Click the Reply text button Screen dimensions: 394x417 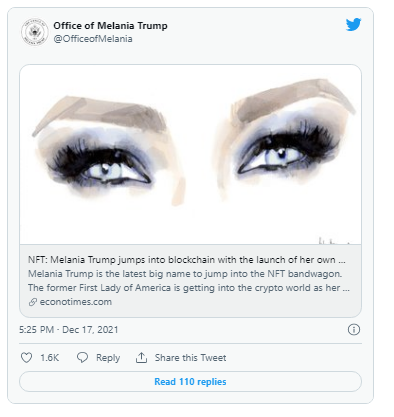click(x=108, y=358)
